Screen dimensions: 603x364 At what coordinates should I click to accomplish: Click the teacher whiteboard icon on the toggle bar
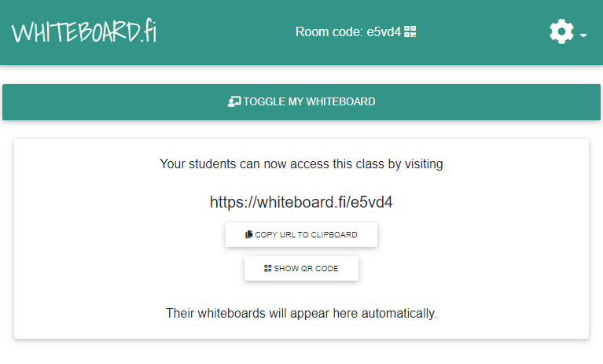click(234, 101)
